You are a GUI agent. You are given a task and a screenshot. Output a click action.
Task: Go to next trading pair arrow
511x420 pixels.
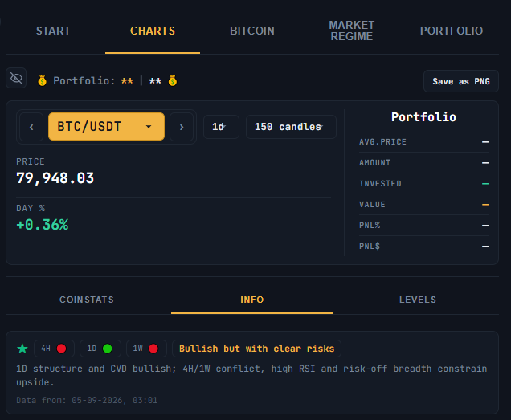click(182, 127)
